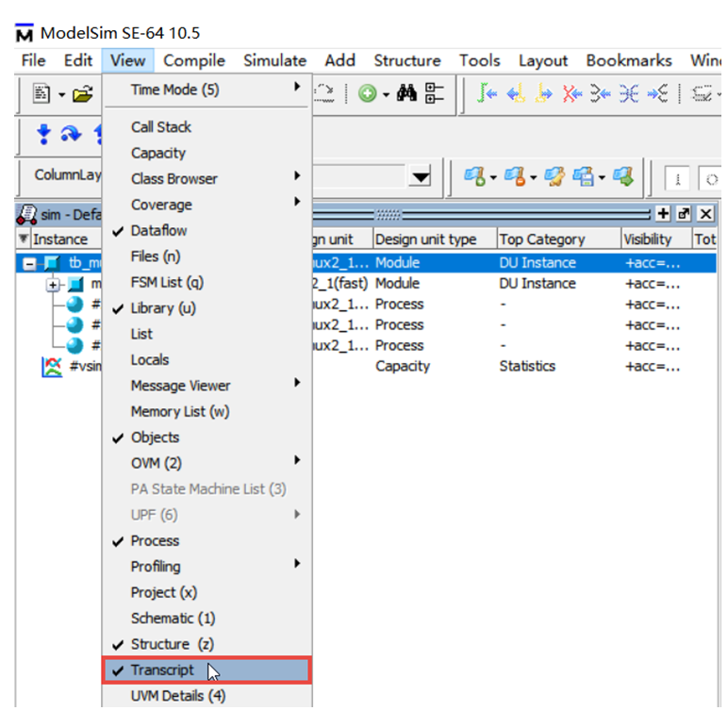Screen dimensions: 728x727
Task: Choose Call Stack from View menu
Action: coord(207,127)
